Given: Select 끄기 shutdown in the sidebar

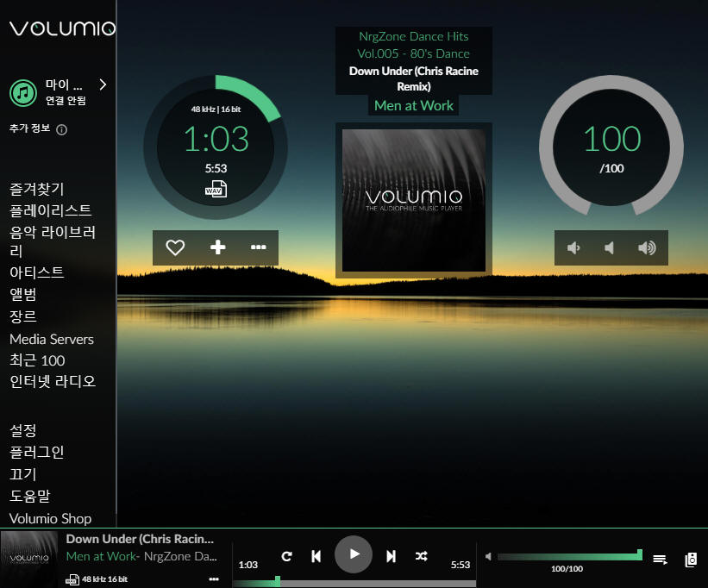Looking at the screenshot, I should point(23,474).
